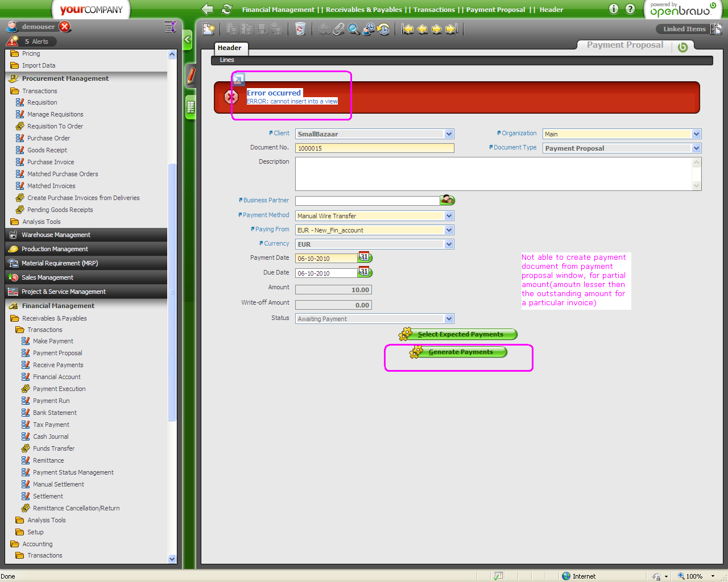The height and width of the screenshot is (582, 728).
Task: Click the Openbravo logo beside Payment Proposal
Action: (x=682, y=47)
